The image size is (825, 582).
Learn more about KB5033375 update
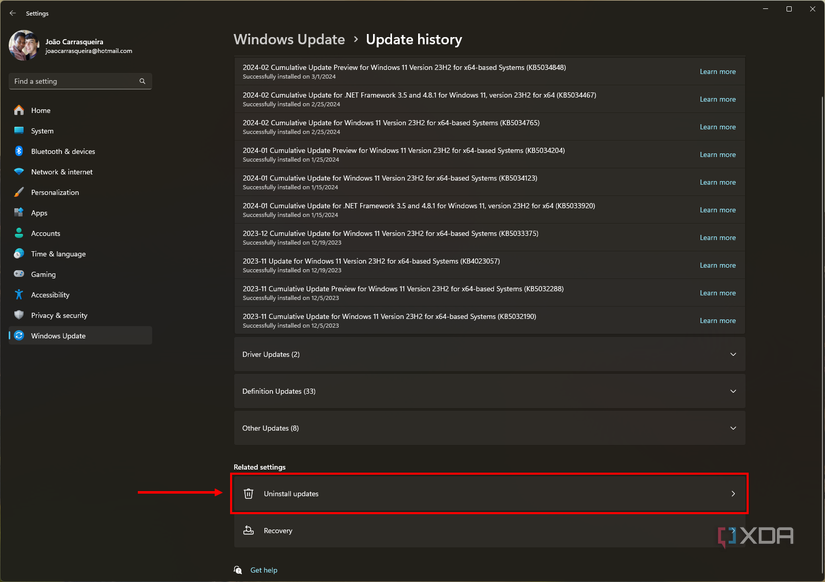coord(717,238)
